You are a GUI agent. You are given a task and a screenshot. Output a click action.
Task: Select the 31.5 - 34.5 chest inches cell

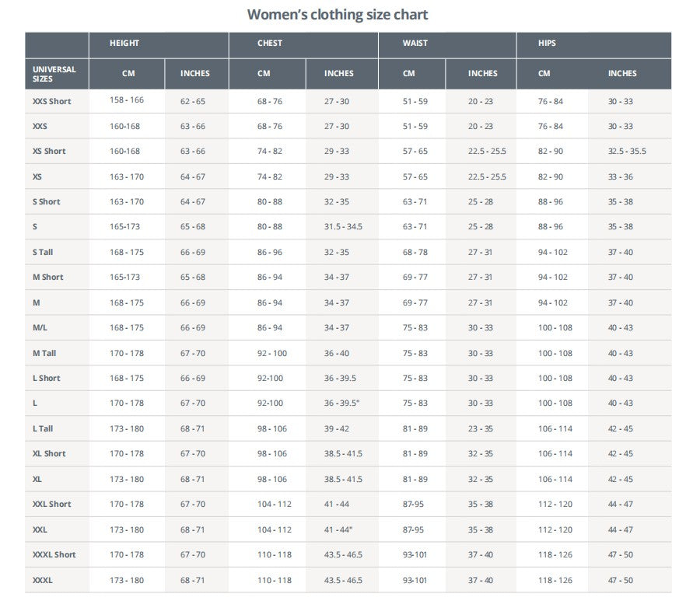pos(343,227)
